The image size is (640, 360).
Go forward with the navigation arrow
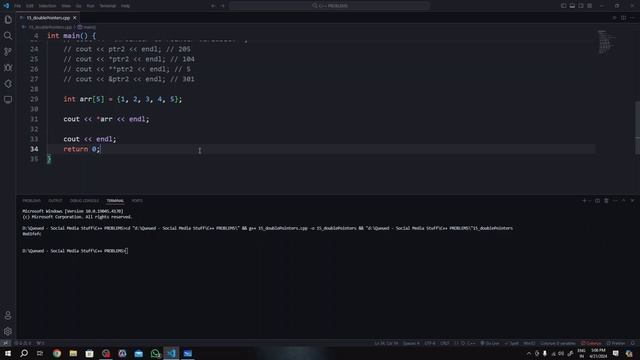click(223, 6)
